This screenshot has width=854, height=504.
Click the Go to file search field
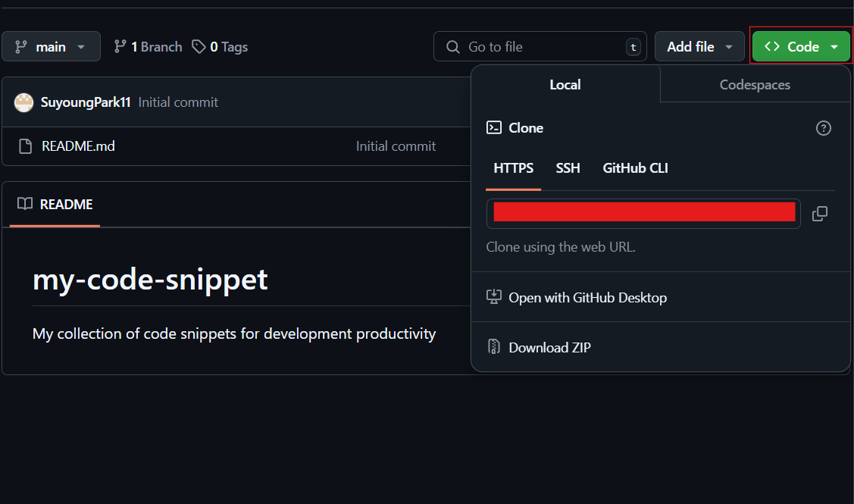[540, 47]
